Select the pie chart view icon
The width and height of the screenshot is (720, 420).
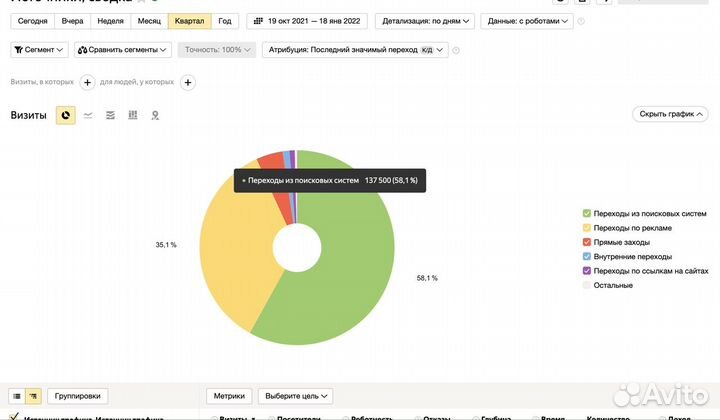(x=66, y=115)
